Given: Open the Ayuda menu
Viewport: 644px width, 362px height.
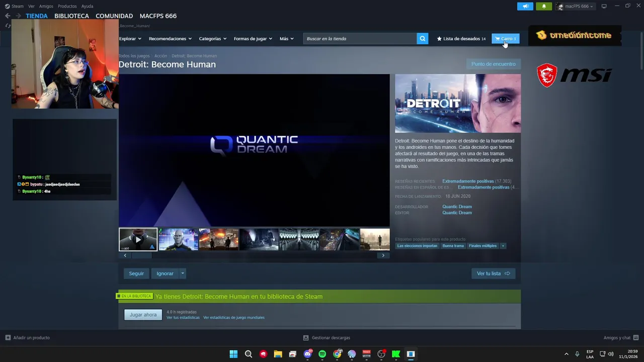Looking at the screenshot, I should tap(87, 6).
